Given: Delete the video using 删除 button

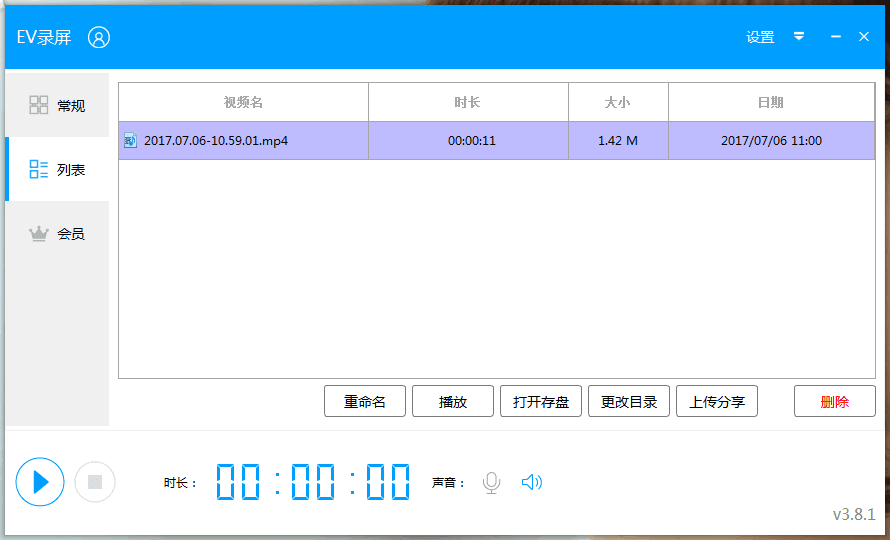Looking at the screenshot, I should click(x=834, y=402).
